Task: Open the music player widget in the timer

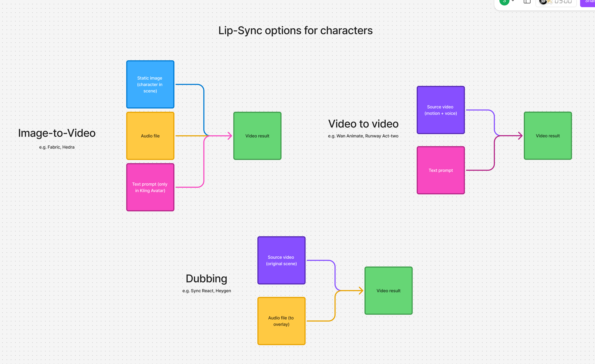Action: 543,2
